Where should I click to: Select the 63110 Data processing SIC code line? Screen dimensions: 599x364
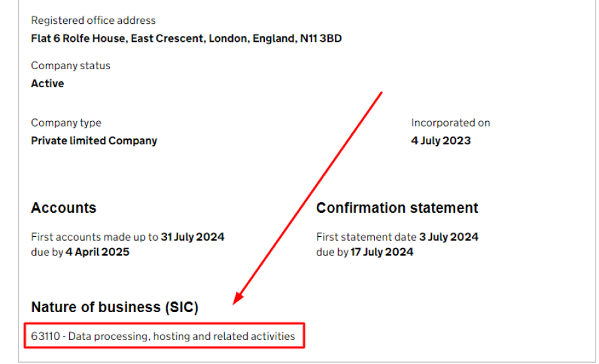[163, 337]
